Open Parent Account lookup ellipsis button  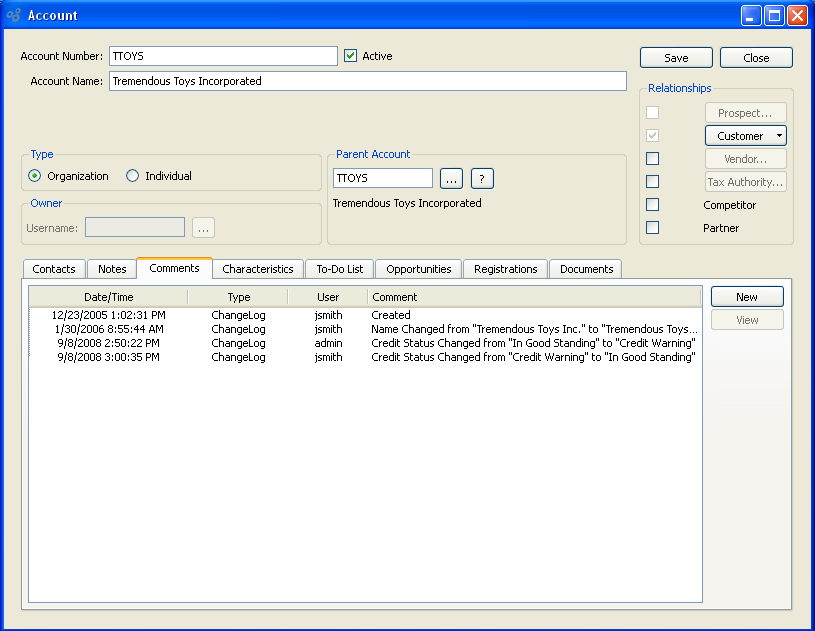click(451, 179)
